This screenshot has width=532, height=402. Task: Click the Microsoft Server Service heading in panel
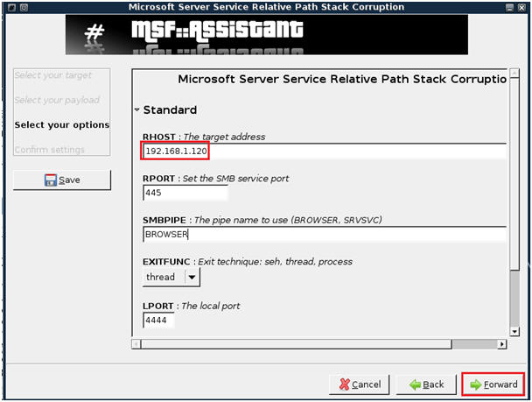coord(342,79)
